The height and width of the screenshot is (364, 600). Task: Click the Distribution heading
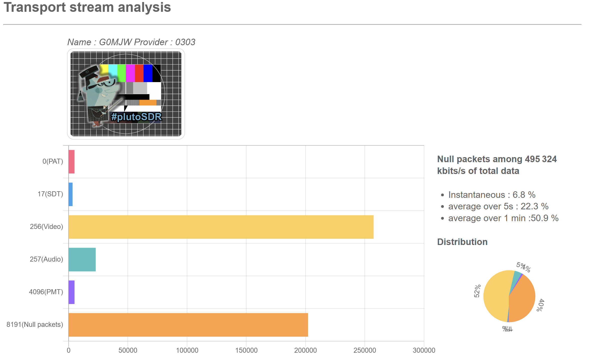pos(462,242)
